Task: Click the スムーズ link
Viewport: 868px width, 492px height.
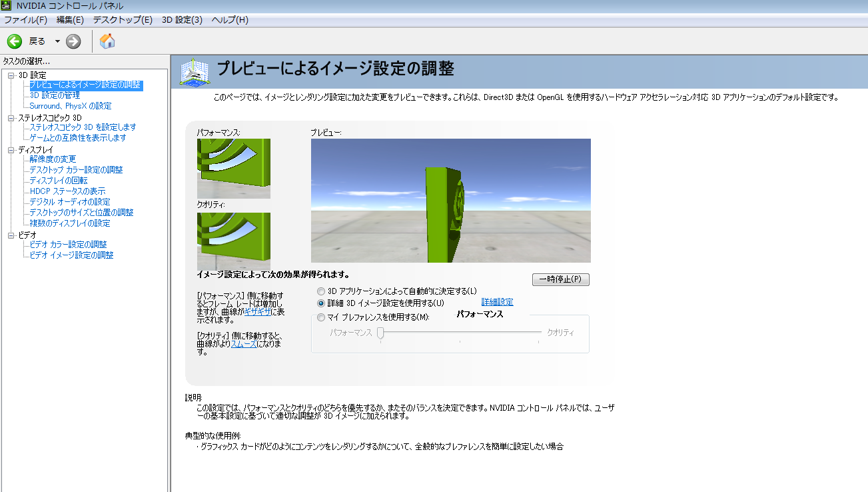Action: pos(244,343)
